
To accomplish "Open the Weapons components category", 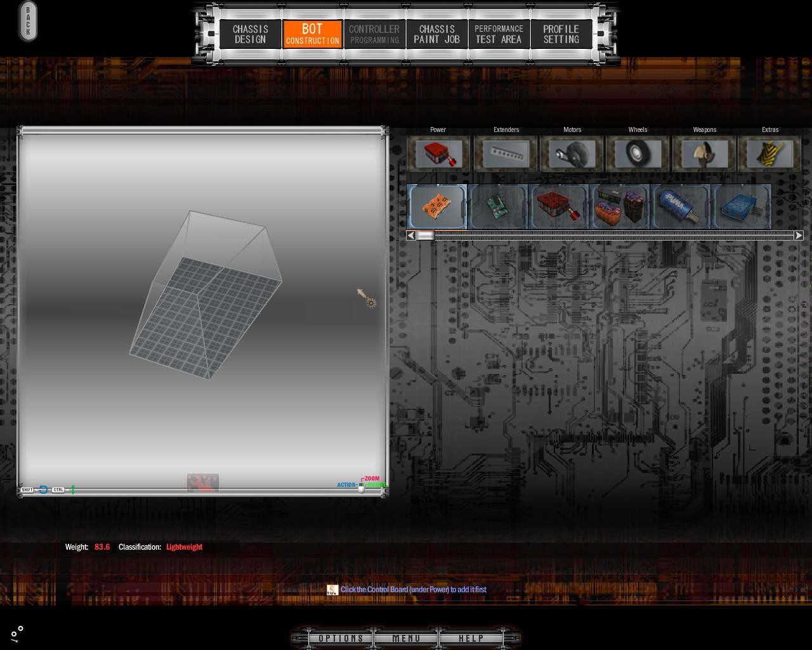I will pos(704,153).
